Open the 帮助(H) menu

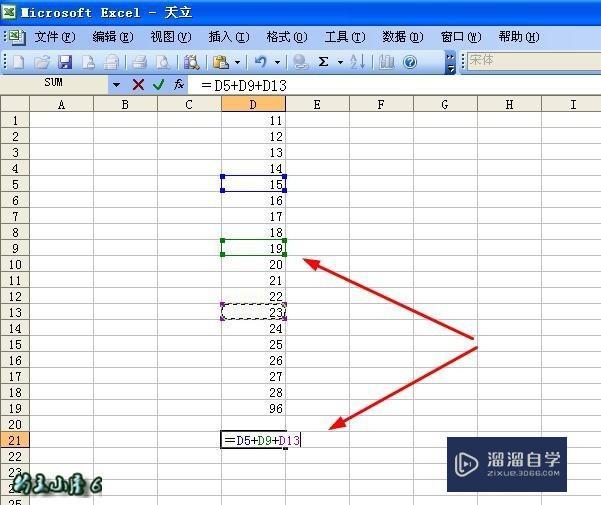click(x=519, y=37)
